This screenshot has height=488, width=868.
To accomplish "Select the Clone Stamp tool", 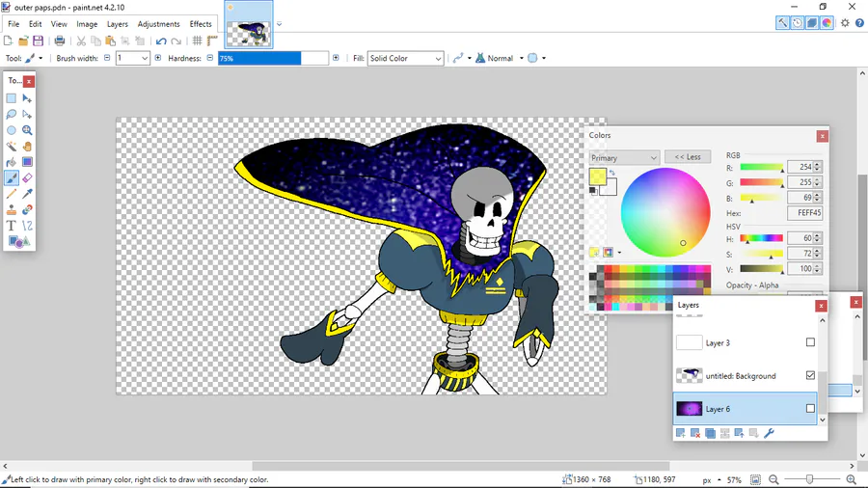I will pos(11,209).
